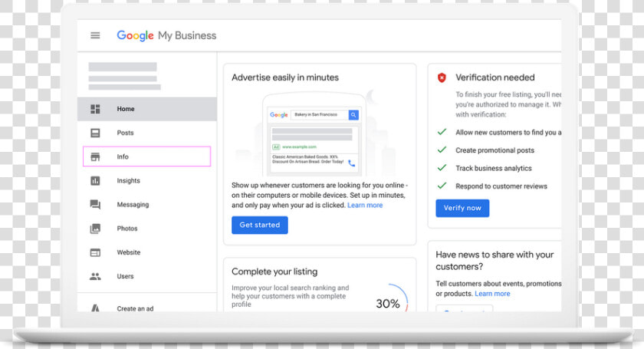644x349 pixels.
Task: Click the ad illustration thumbnail
Action: coord(314,133)
